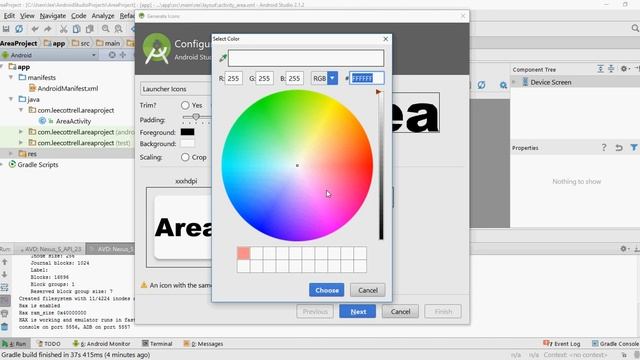640x360 pixels.
Task: Open the Launcher Icons dropdown
Action: (176, 89)
